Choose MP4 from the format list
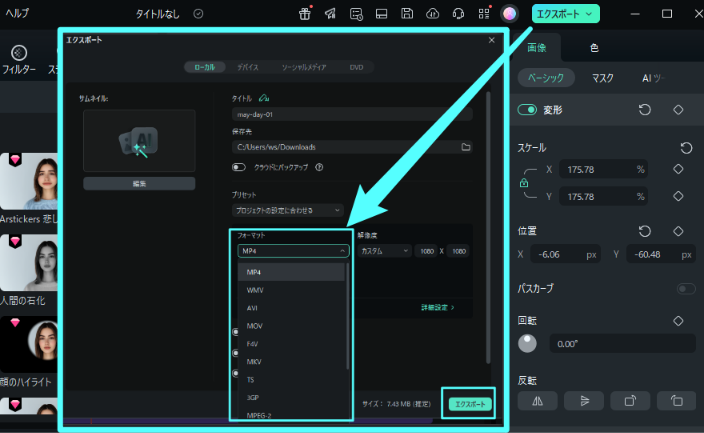The image size is (704, 433). [291, 272]
